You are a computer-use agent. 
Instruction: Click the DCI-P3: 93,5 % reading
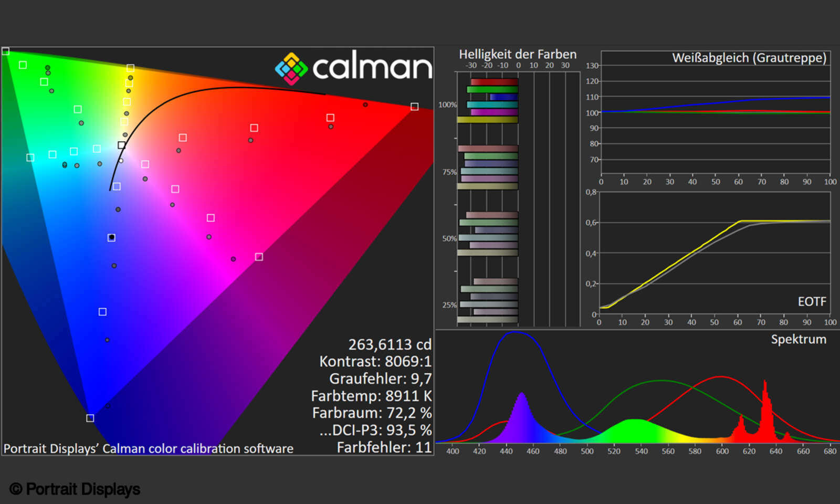pos(375,430)
